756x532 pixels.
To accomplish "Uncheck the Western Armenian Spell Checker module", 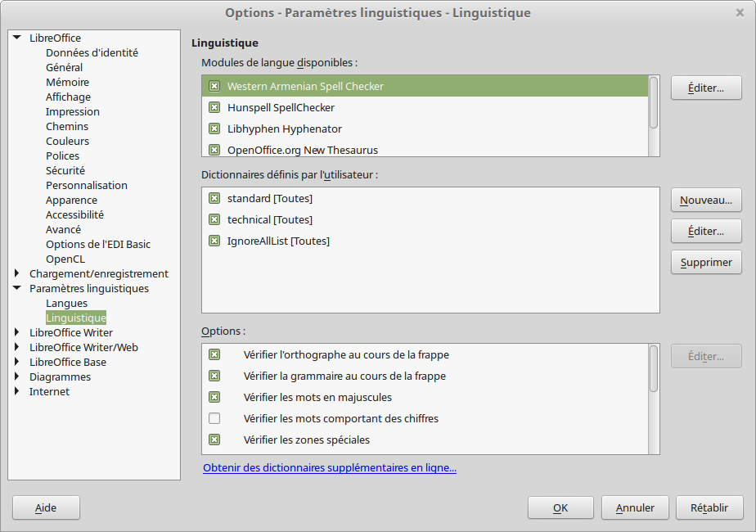I will (214, 86).
